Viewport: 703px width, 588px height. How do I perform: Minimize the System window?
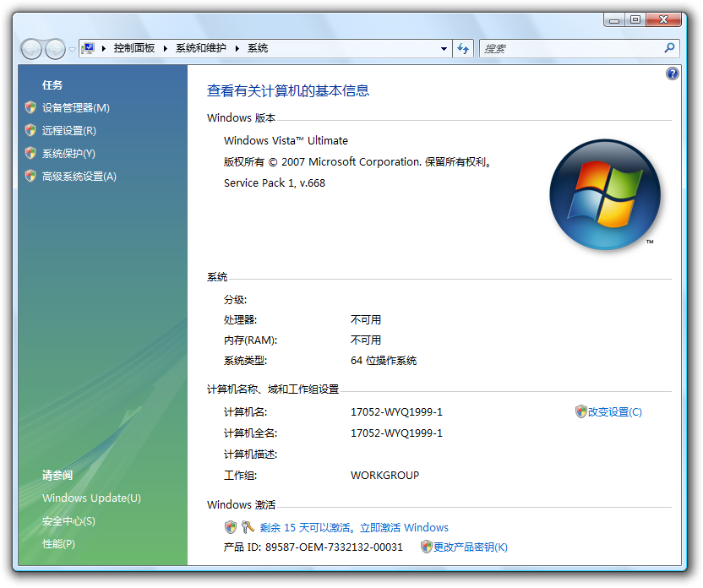tap(614, 19)
